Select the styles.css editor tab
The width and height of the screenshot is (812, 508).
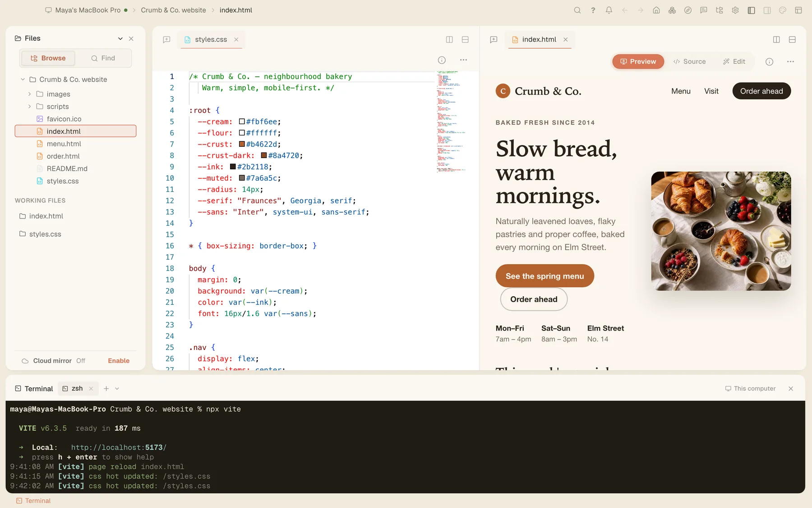point(211,39)
